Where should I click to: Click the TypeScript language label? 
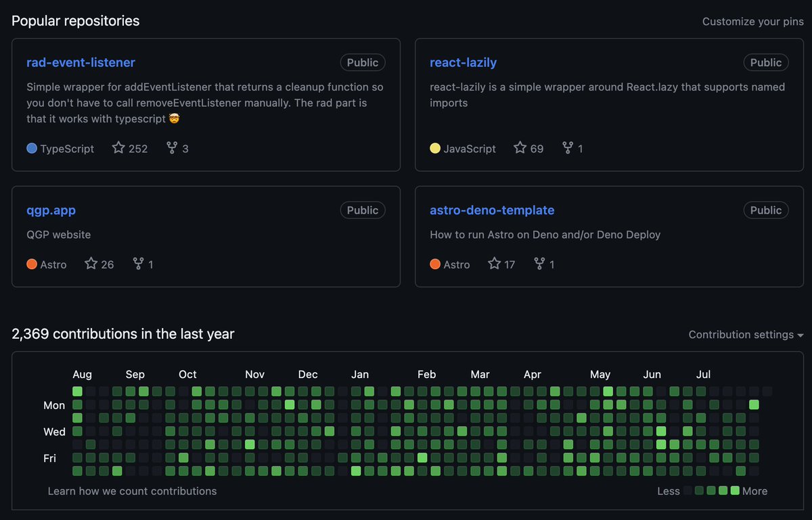[67, 149]
